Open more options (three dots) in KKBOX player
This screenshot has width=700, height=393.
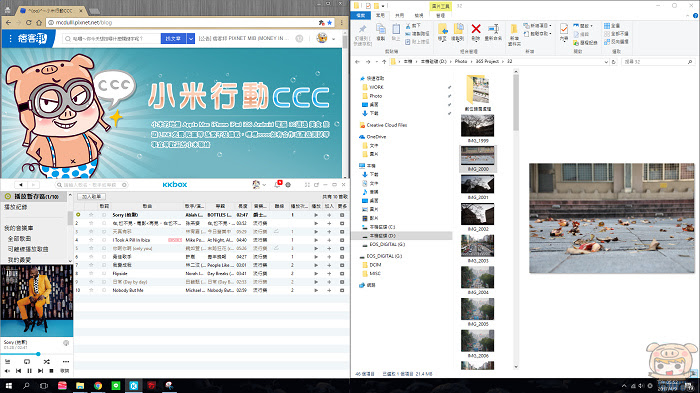66,361
